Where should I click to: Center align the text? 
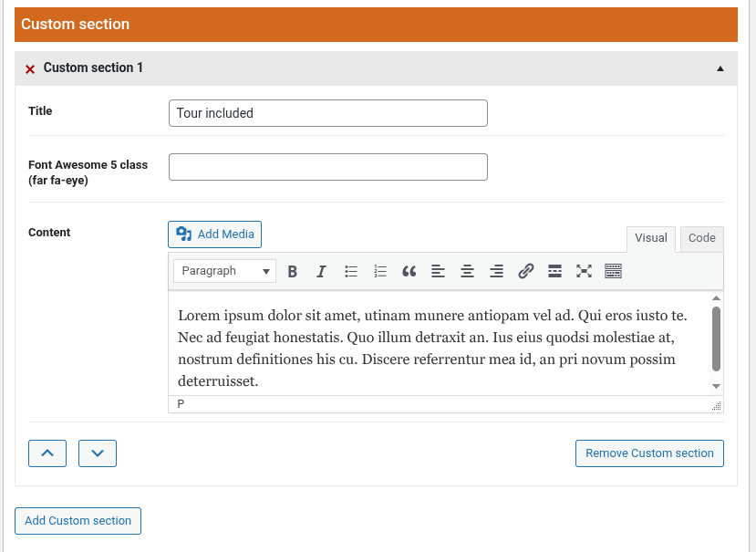click(467, 271)
